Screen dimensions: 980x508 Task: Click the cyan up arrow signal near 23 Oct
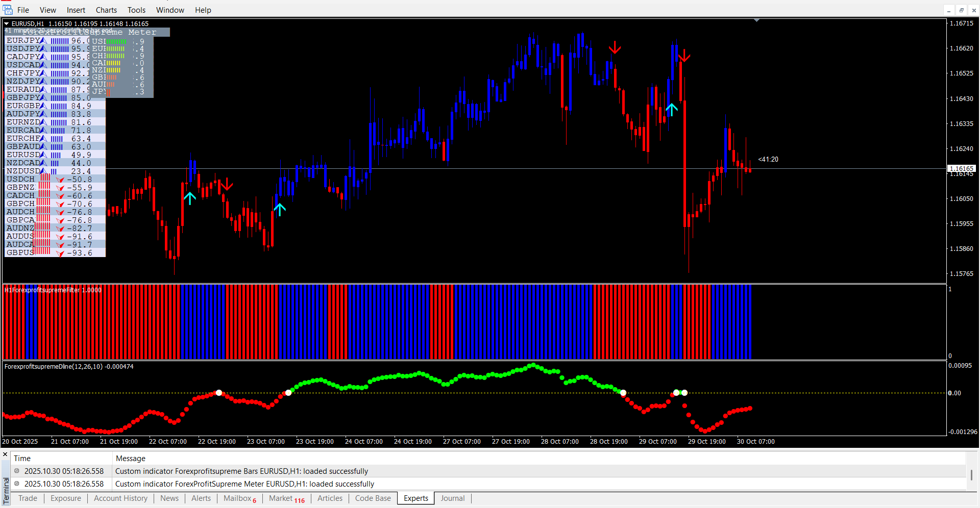click(x=280, y=209)
